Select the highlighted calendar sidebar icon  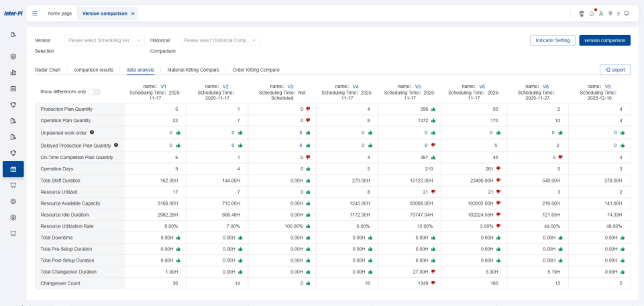click(x=13, y=169)
